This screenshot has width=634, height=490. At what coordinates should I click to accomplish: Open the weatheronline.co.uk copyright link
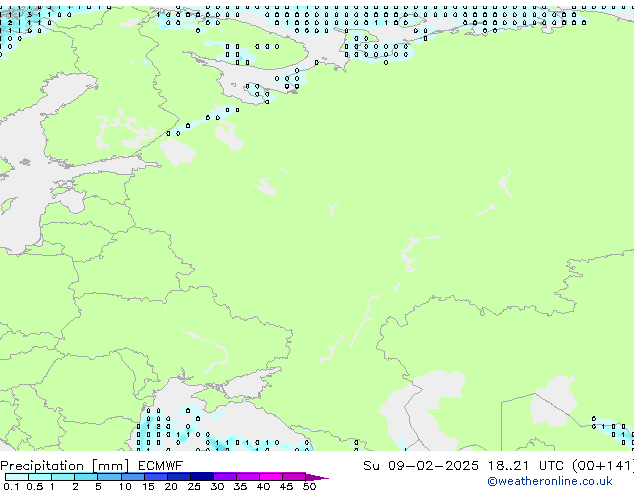pyautogui.click(x=550, y=481)
